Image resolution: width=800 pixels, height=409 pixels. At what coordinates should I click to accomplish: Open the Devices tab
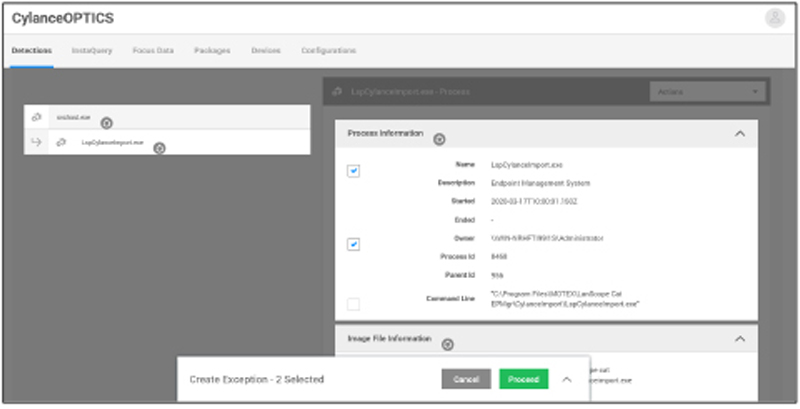[266, 50]
